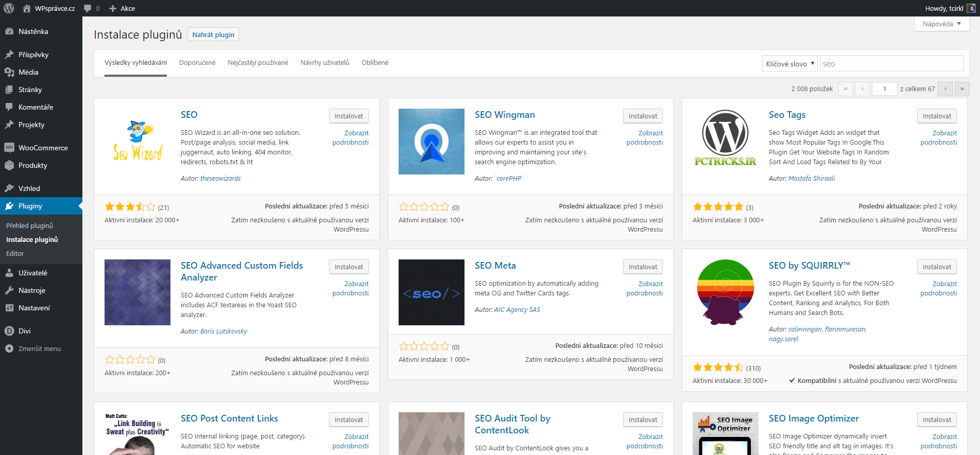Open the Seo Wizard plugin thumbnail
This screenshot has width=980, height=455.
tap(137, 142)
